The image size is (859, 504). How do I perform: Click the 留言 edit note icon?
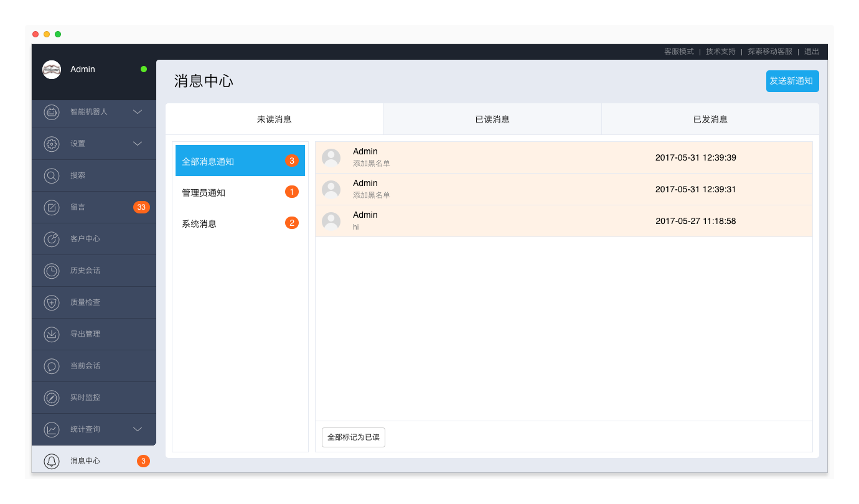pyautogui.click(x=52, y=207)
